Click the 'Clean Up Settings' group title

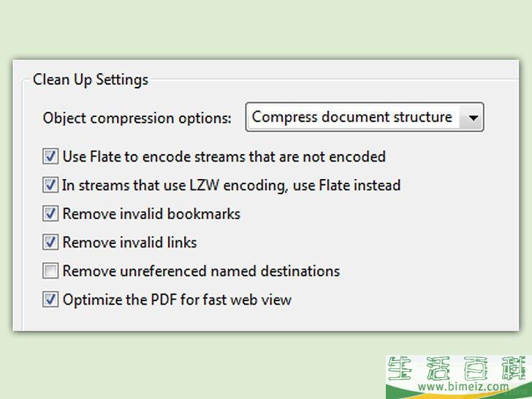91,80
